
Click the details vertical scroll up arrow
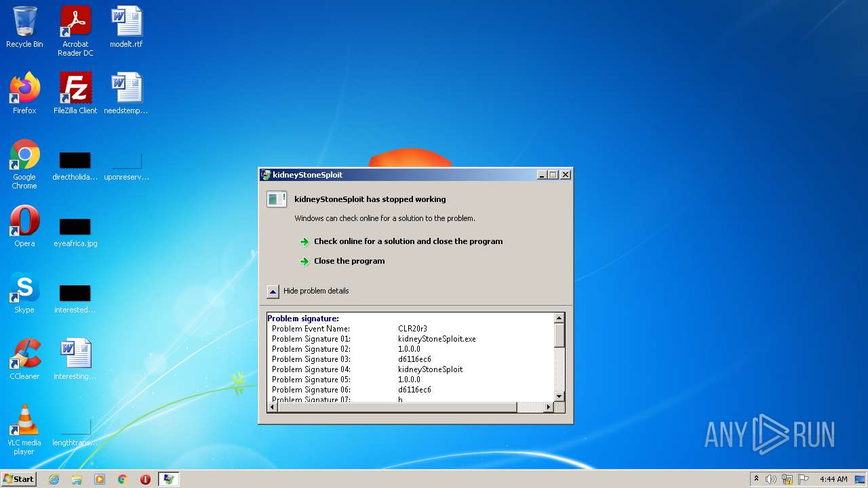click(x=559, y=318)
